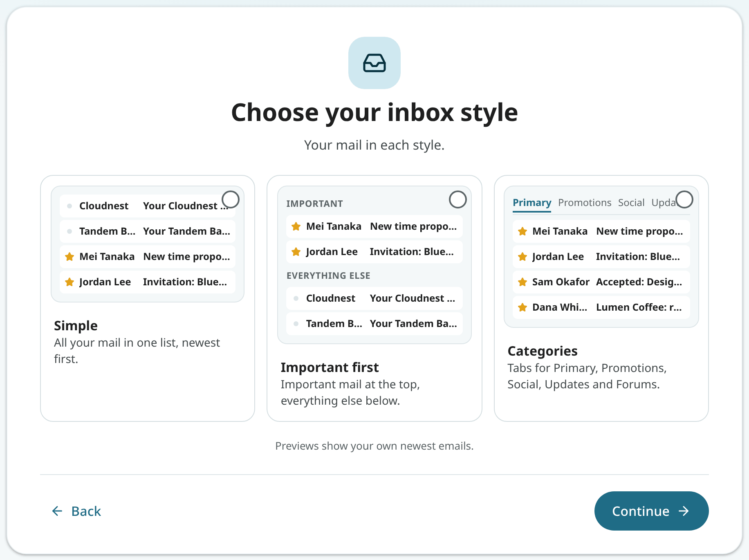749x560 pixels.
Task: Click the Tandem B... unread dot in the Simple preview
Action: point(70,231)
